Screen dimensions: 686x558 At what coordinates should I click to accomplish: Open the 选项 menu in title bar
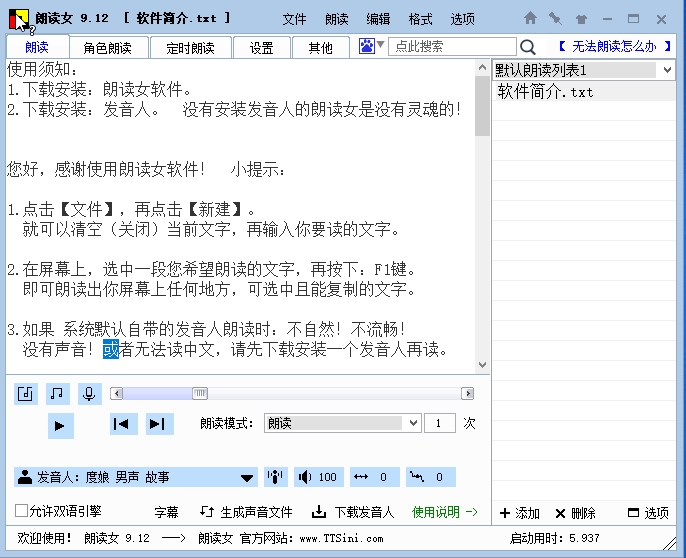click(x=462, y=19)
